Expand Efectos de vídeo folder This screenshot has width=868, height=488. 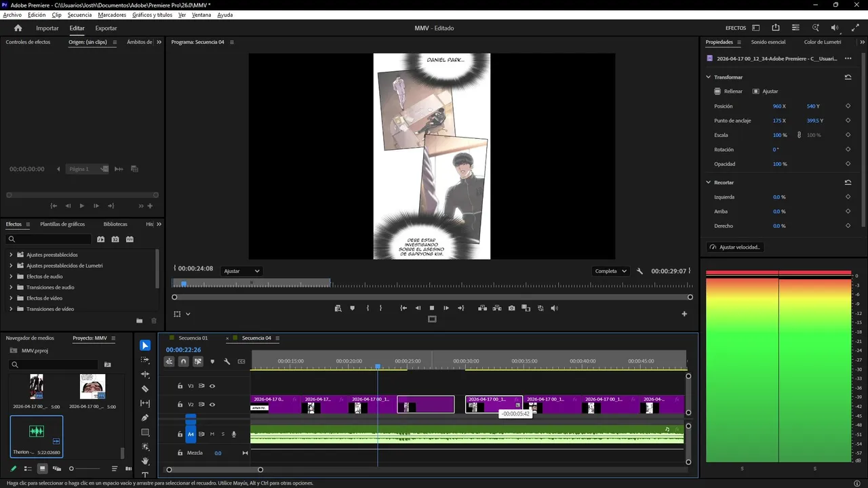click(x=11, y=298)
